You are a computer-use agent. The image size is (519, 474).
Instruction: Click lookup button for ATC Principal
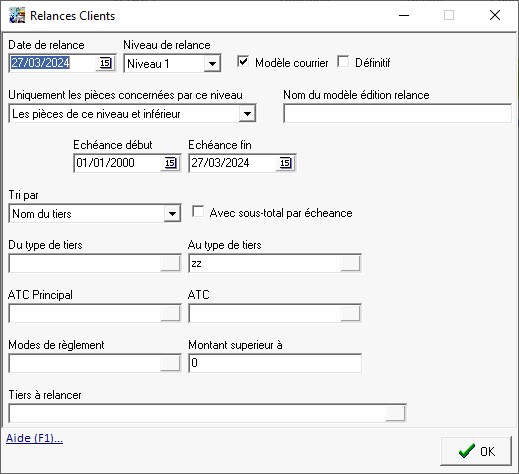pos(170,313)
